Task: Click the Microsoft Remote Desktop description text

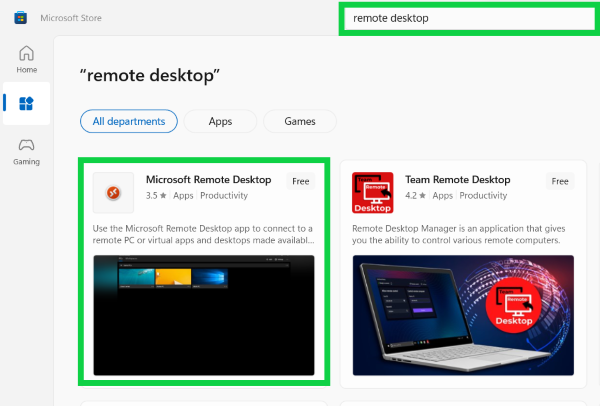Action: pyautogui.click(x=203, y=233)
